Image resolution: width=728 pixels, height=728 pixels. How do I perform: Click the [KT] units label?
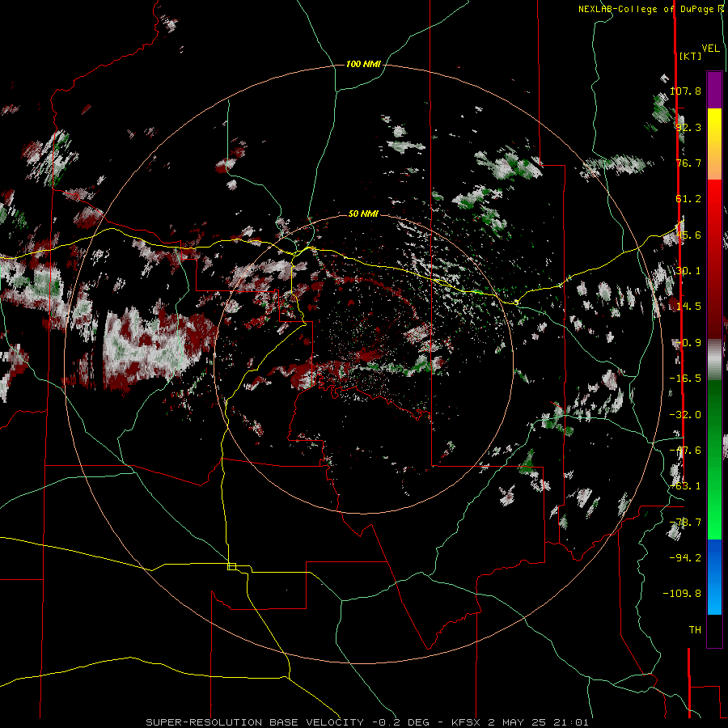(x=690, y=56)
